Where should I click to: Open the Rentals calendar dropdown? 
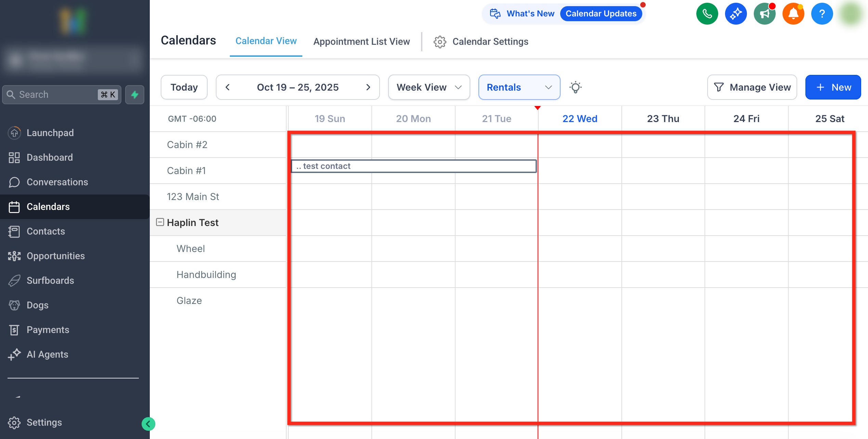pyautogui.click(x=519, y=87)
